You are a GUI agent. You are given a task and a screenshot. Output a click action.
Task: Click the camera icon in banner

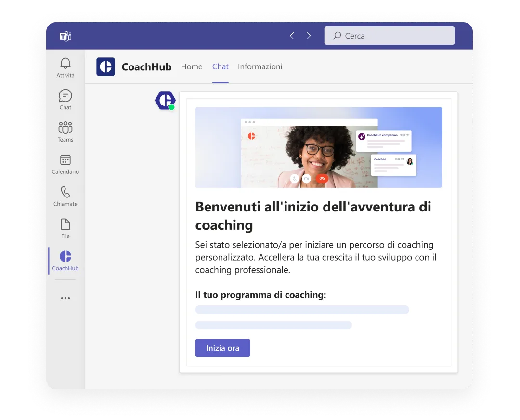307,179
